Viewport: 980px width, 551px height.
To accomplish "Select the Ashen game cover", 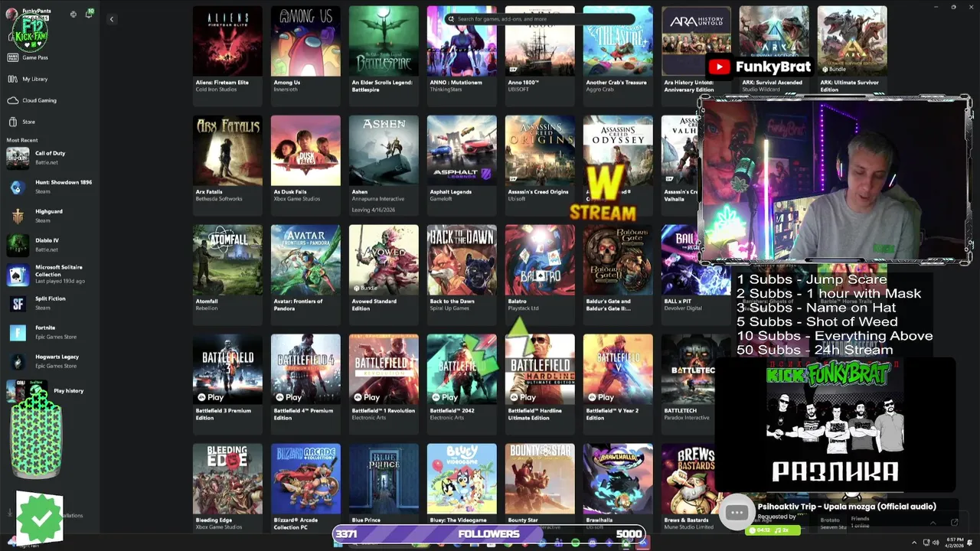I will [x=384, y=150].
